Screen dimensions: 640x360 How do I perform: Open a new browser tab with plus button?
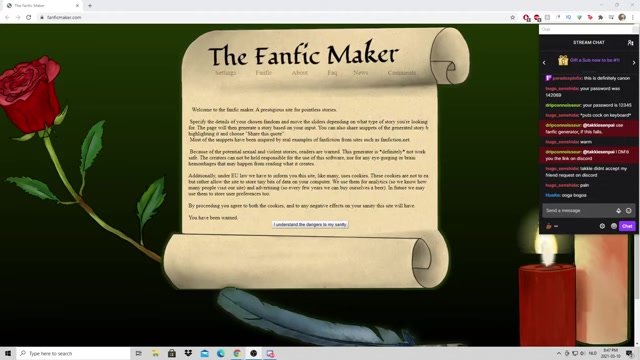pos(90,5)
